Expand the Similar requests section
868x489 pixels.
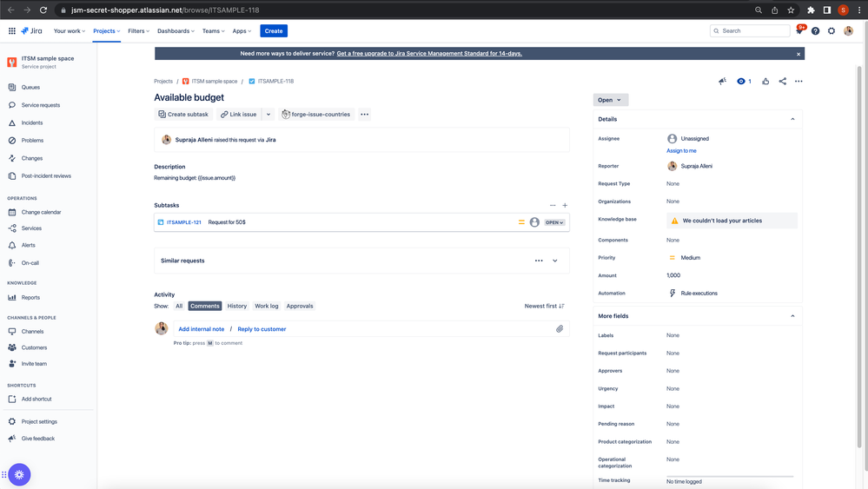[554, 261]
